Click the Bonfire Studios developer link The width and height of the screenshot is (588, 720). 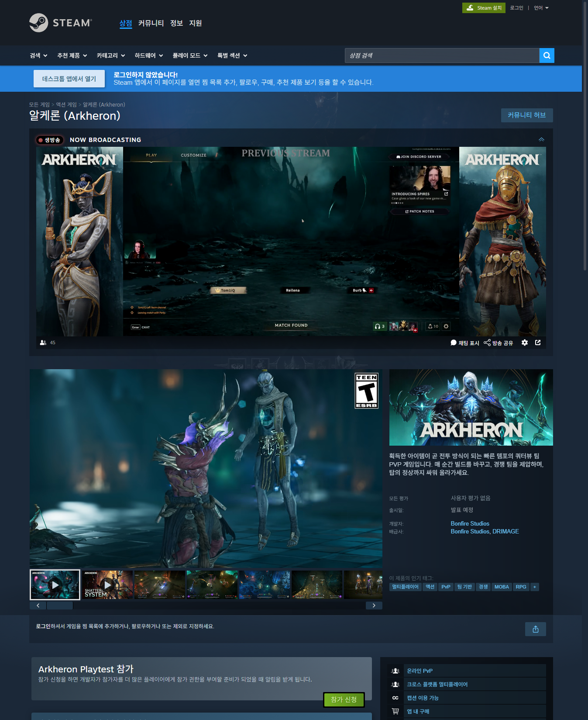(x=470, y=523)
